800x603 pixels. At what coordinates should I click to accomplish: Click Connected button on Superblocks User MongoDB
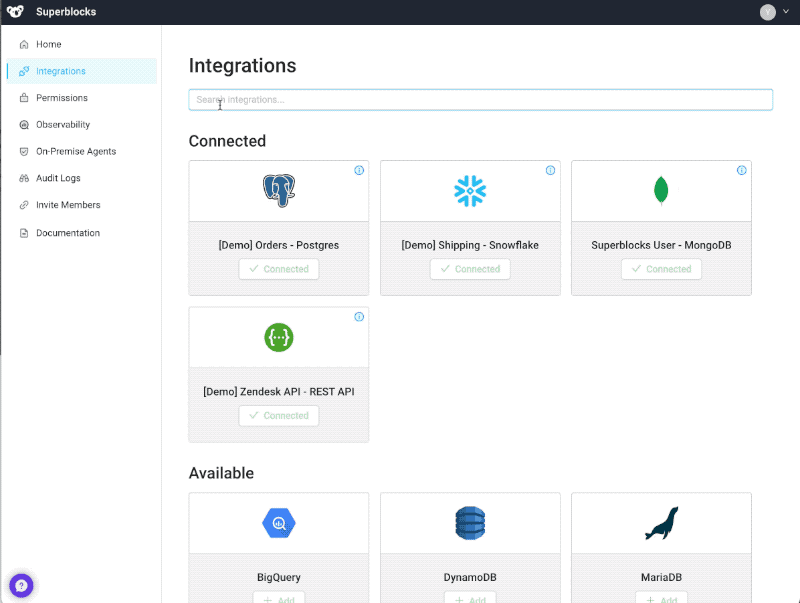click(661, 269)
